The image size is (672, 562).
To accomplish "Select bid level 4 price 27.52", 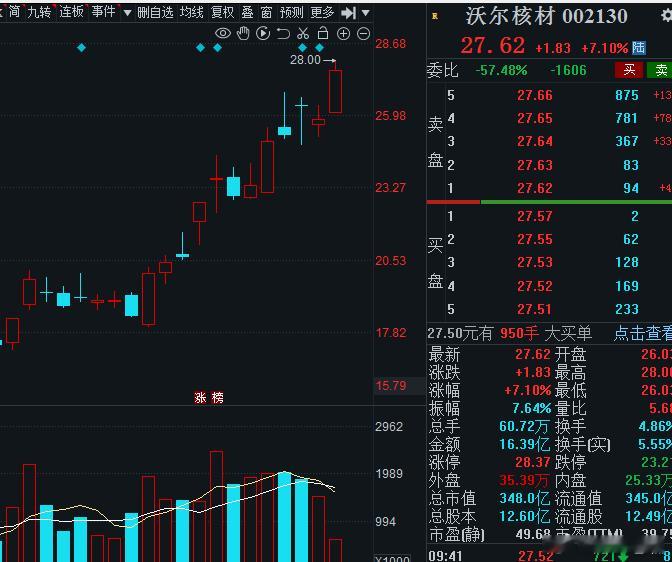I will 534,286.
